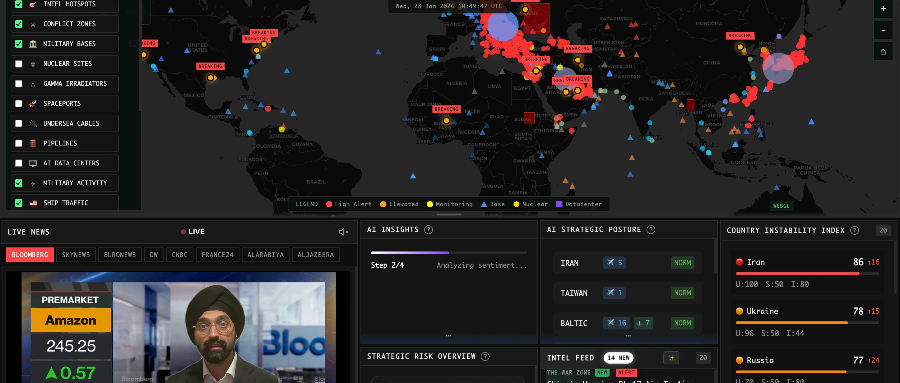
Task: Click Ukraine instability score bar
Action: [808, 323]
